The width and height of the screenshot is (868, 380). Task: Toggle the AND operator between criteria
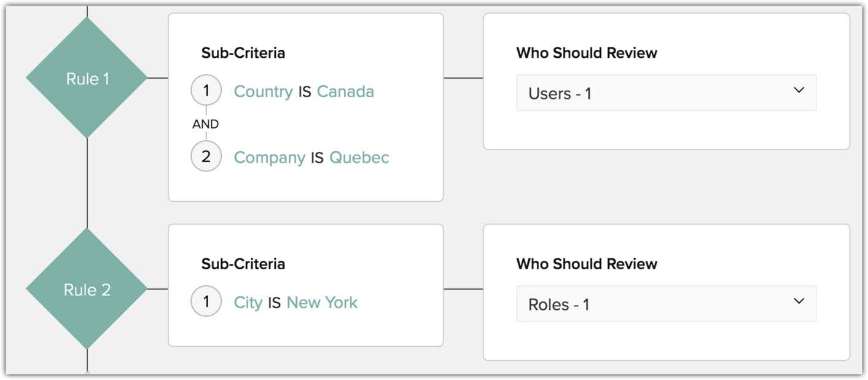click(x=205, y=124)
